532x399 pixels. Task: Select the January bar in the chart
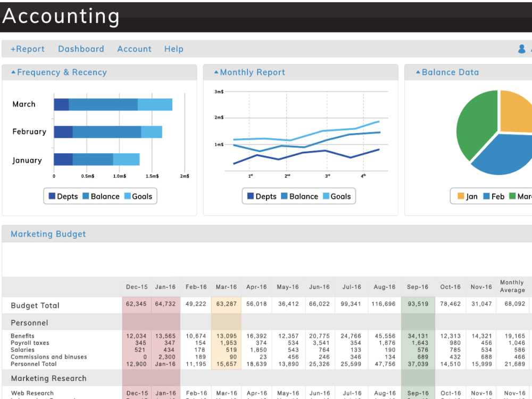(97, 160)
